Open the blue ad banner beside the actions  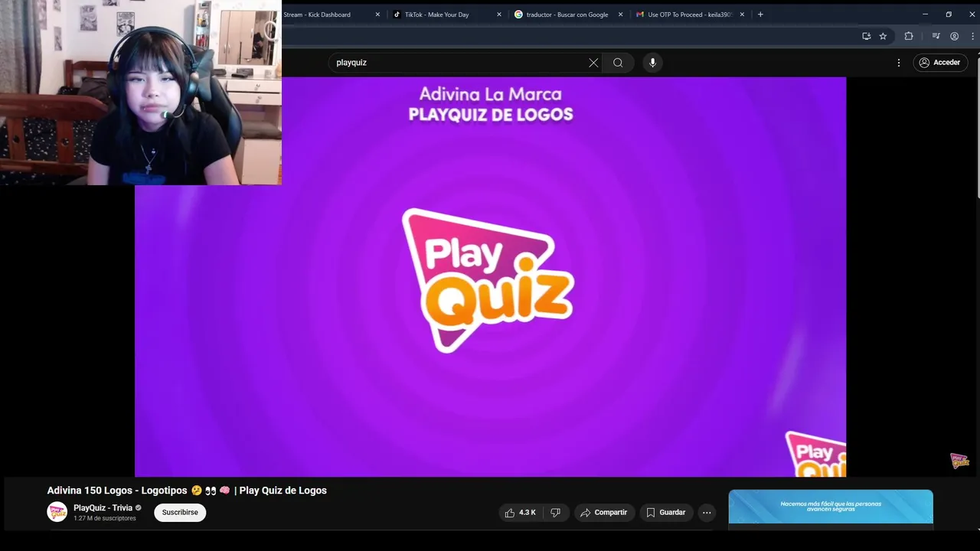831,507
